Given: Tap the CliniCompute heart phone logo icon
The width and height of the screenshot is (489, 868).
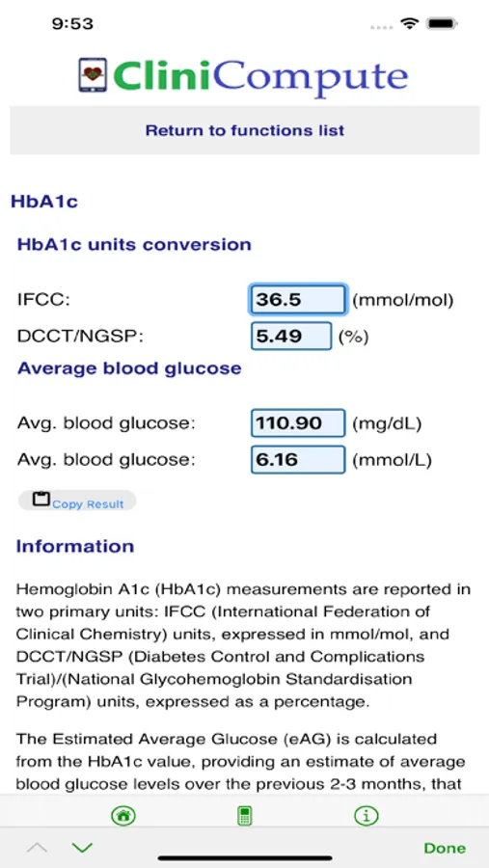Looking at the screenshot, I should point(92,74).
